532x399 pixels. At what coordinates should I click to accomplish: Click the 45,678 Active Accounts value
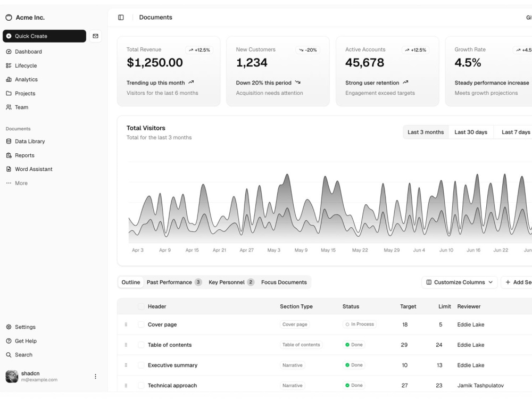pyautogui.click(x=364, y=62)
